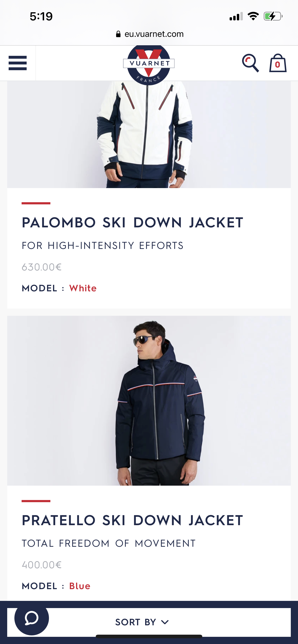The height and width of the screenshot is (644, 298).
Task: Tap the Vuarnet France logo
Action: pos(149,64)
